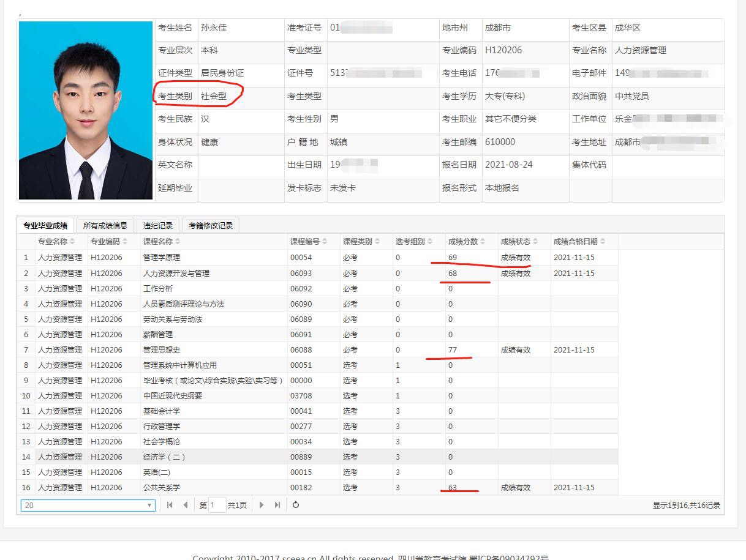Image resolution: width=746 pixels, height=560 pixels.
Task: Sort by 课程编号 column sort arrows
Action: 325,242
